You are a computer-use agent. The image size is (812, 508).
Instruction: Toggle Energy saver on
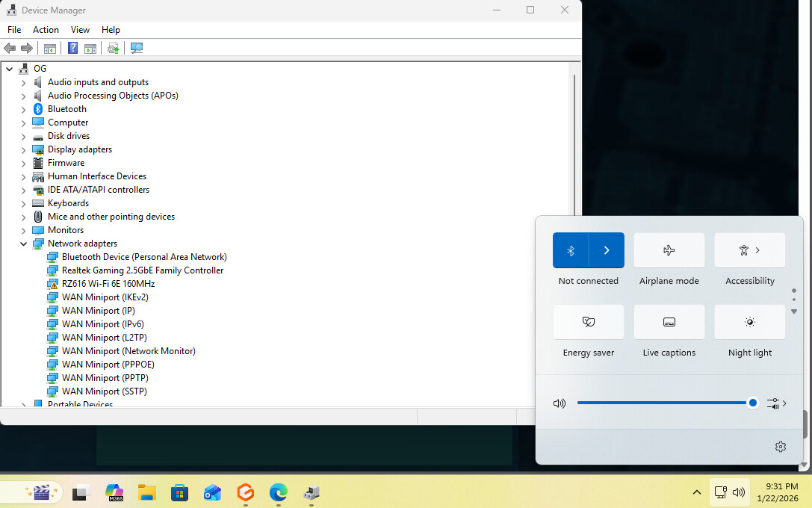coord(588,322)
